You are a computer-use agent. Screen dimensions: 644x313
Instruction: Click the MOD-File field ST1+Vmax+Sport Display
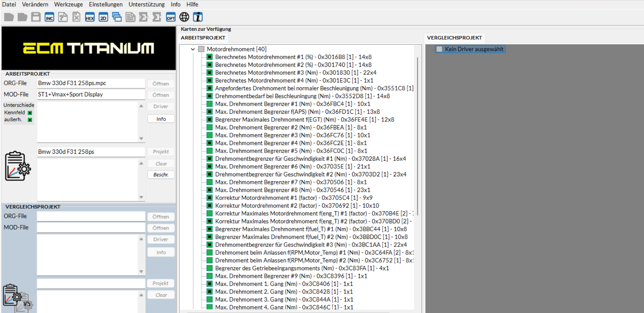(x=91, y=94)
